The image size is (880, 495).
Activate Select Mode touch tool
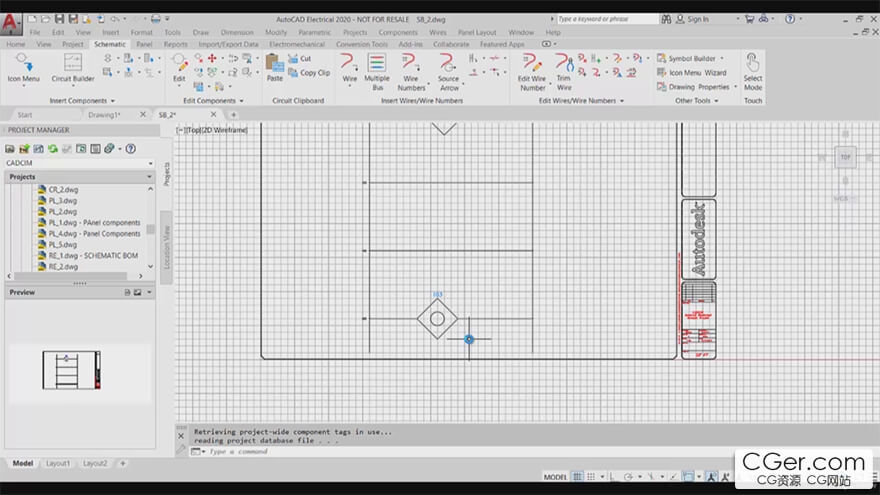point(753,67)
